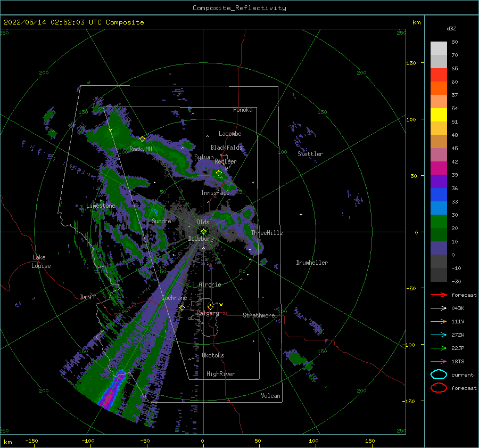This screenshot has width=479, height=448.
Task: Click the yellow diamond marker below RedDeer
Action: [x=219, y=173]
